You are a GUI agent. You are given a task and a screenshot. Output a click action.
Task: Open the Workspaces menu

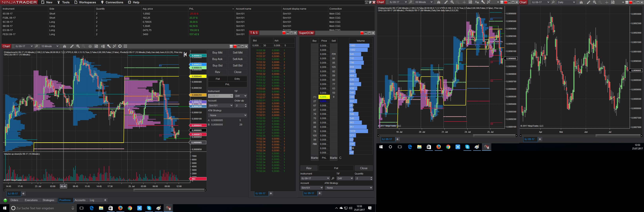coord(85,2)
